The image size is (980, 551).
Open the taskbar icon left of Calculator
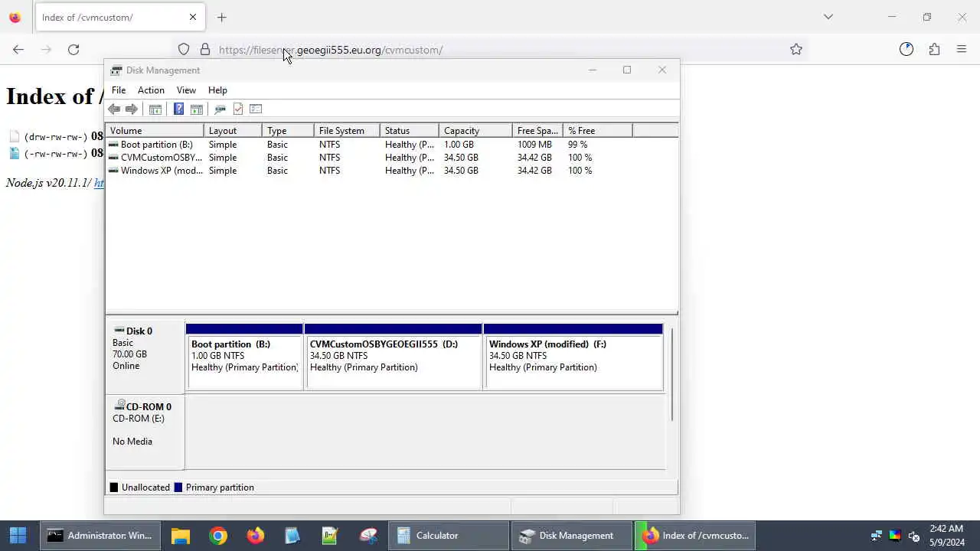click(367, 536)
